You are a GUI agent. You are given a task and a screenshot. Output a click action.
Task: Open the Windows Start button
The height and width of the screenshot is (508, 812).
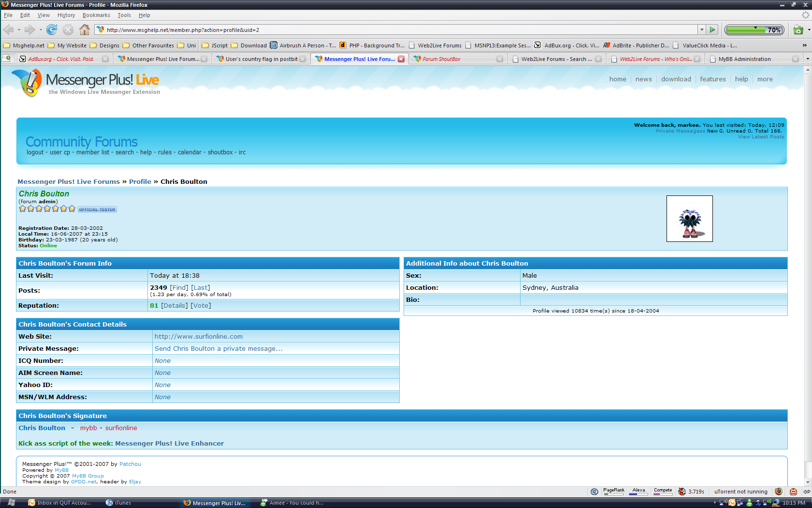coord(12,503)
